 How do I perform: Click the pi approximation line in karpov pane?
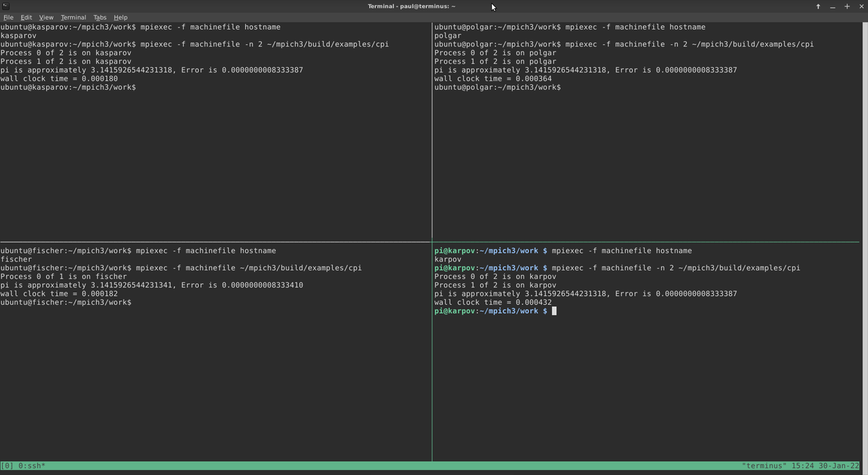click(586, 294)
